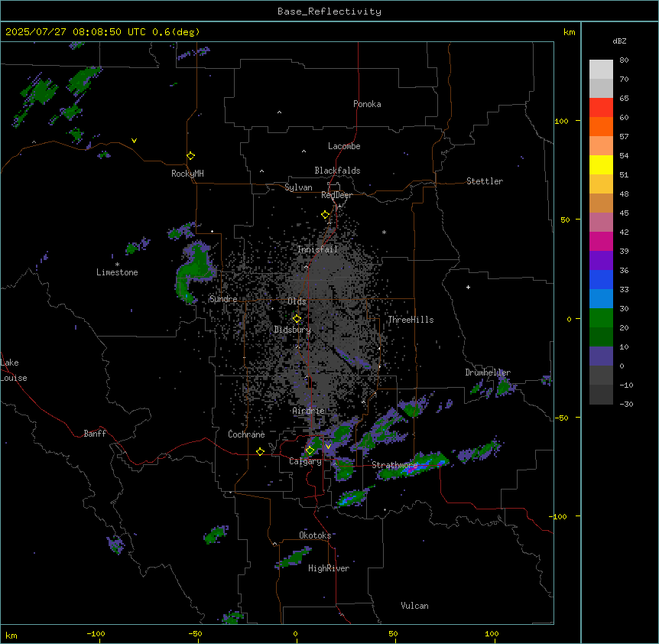Click the blue swatch between 36 and 33 dBZ
This screenshot has width=659, height=644.
pos(601,279)
